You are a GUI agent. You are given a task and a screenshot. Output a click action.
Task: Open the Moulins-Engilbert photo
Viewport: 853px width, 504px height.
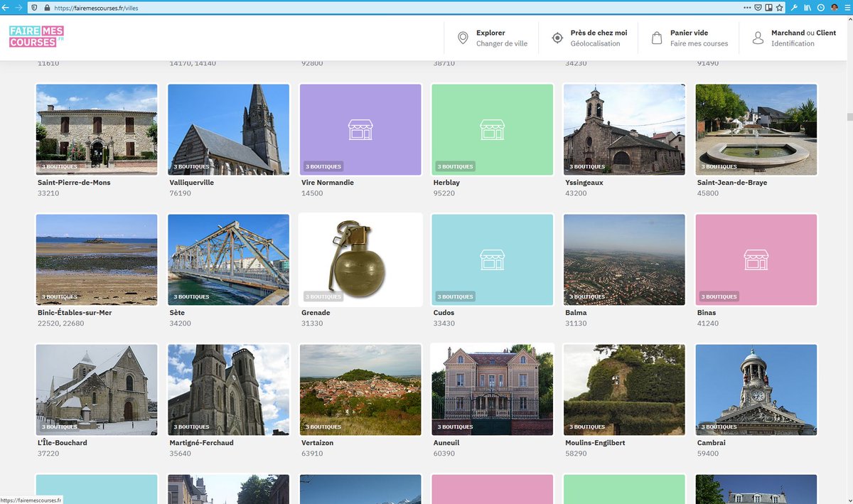(624, 390)
